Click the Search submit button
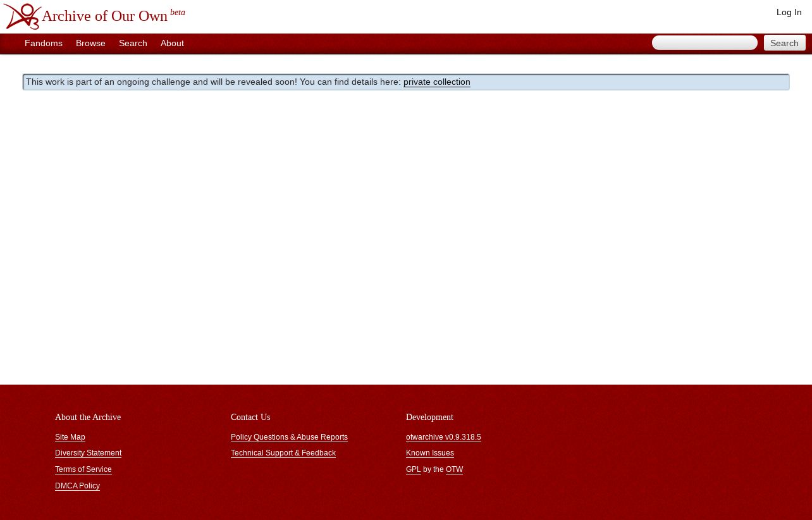The width and height of the screenshot is (812, 520). [x=784, y=42]
